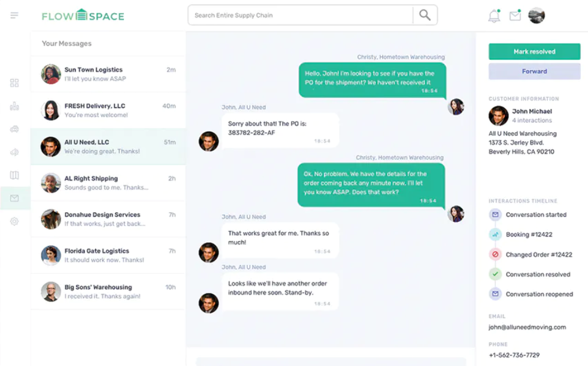Open the Donahue Design Services message thread
The width and height of the screenshot is (588, 366).
tap(108, 219)
